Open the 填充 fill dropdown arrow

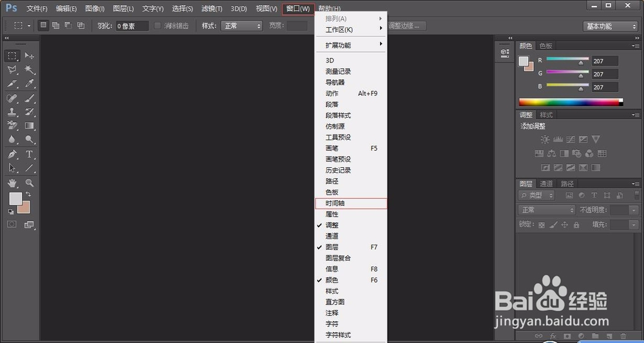click(x=634, y=225)
